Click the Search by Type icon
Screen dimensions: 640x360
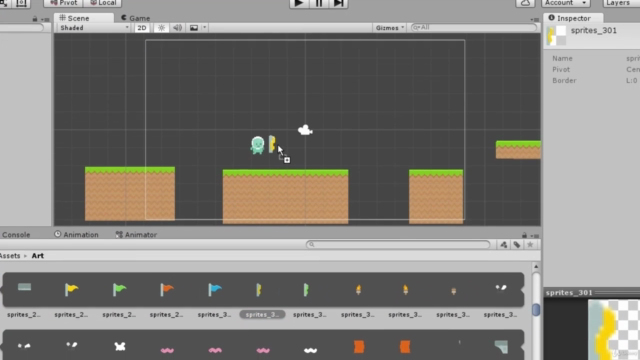pos(504,244)
